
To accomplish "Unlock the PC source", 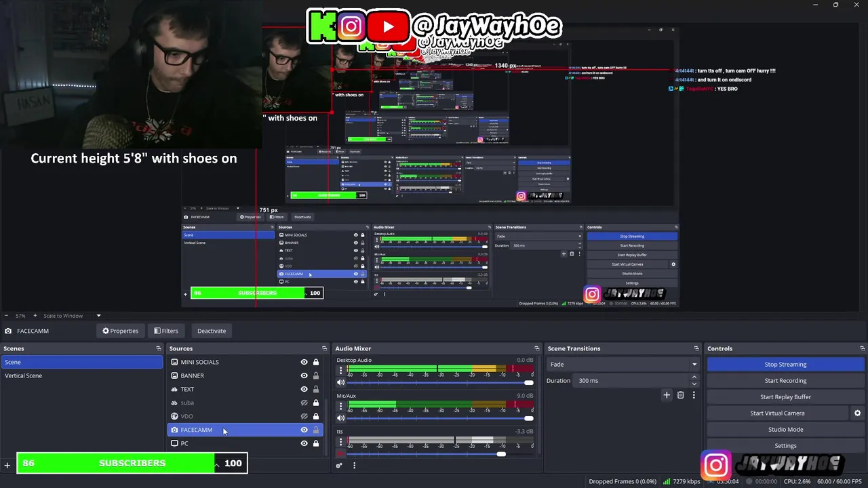I will [x=316, y=443].
